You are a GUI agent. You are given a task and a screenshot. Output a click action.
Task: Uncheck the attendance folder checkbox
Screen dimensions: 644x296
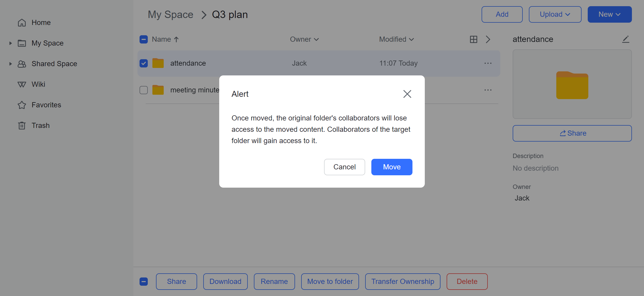[x=144, y=63]
